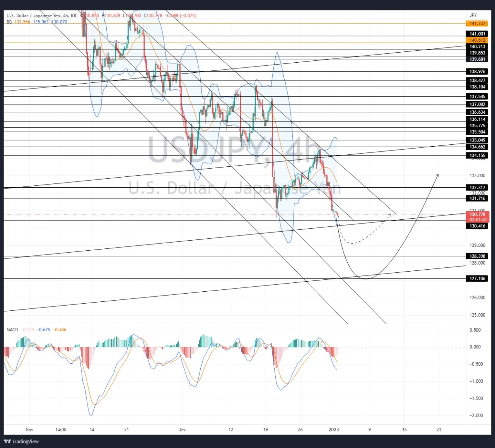Click the red current price 130.778 label
495x448 pixels.
478,217
